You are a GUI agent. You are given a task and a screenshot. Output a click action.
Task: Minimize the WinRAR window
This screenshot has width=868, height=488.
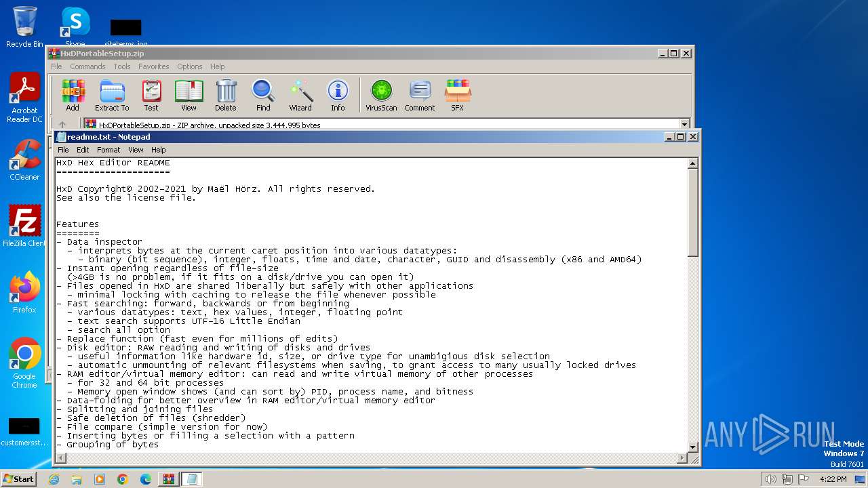coord(663,54)
